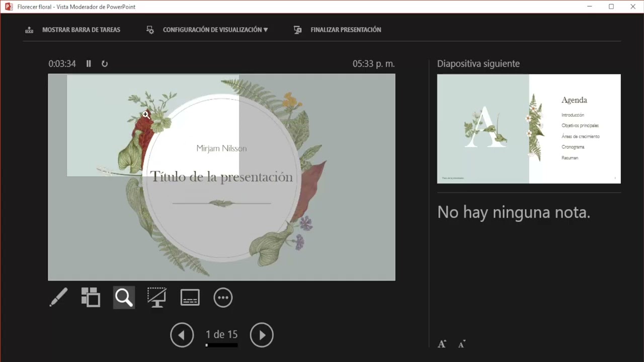Close the Presenter View window
The image size is (644, 362).
tap(633, 7)
